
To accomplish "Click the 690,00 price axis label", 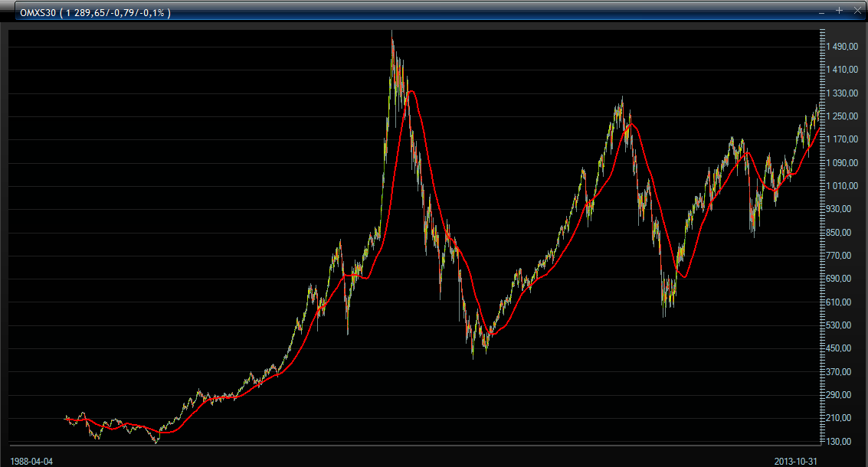I will coord(845,279).
